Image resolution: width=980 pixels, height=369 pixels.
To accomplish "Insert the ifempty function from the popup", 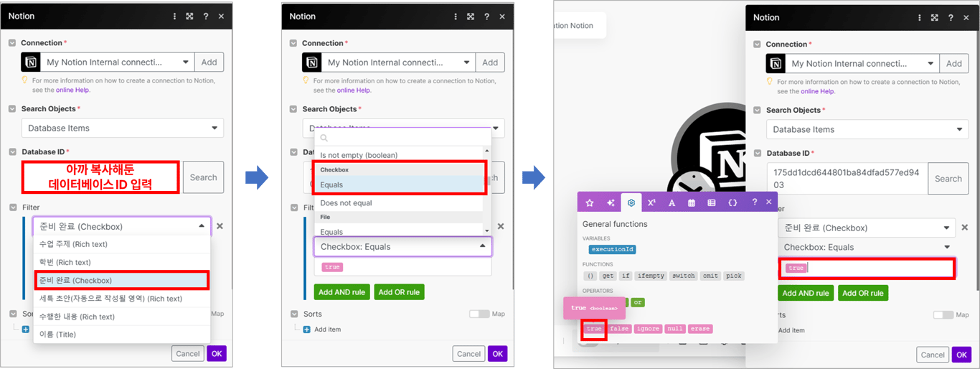I will point(651,276).
